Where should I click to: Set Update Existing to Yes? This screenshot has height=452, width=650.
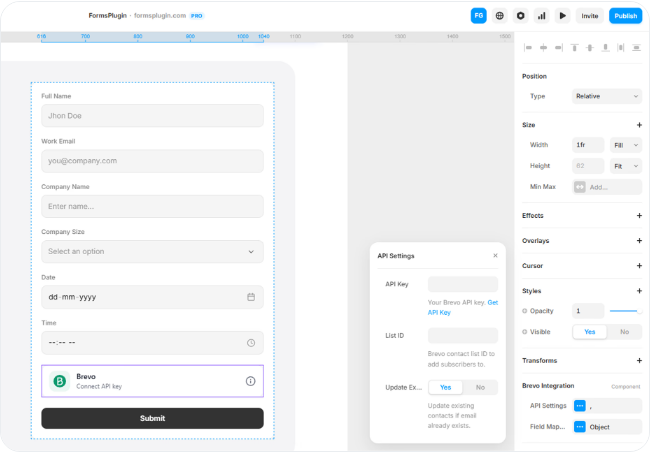446,387
